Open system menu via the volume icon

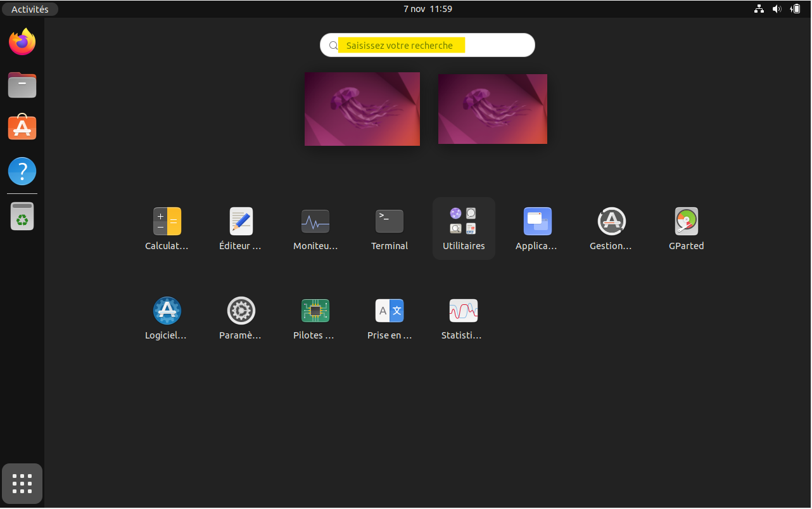coord(777,10)
